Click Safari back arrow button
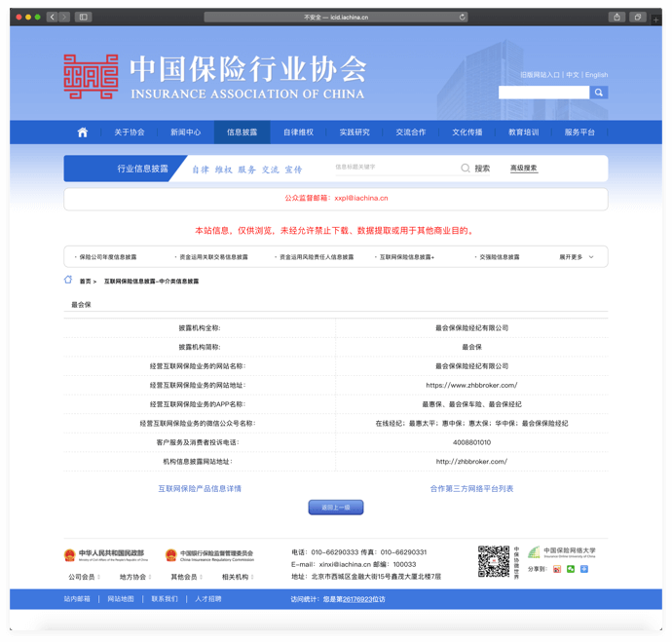The width and height of the screenshot is (672, 642). coord(52,18)
